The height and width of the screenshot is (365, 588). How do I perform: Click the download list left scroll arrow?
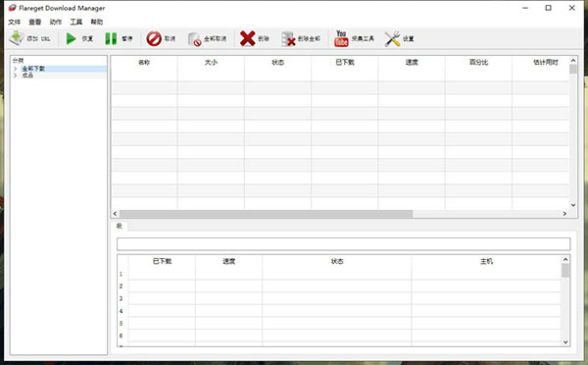[x=115, y=214]
